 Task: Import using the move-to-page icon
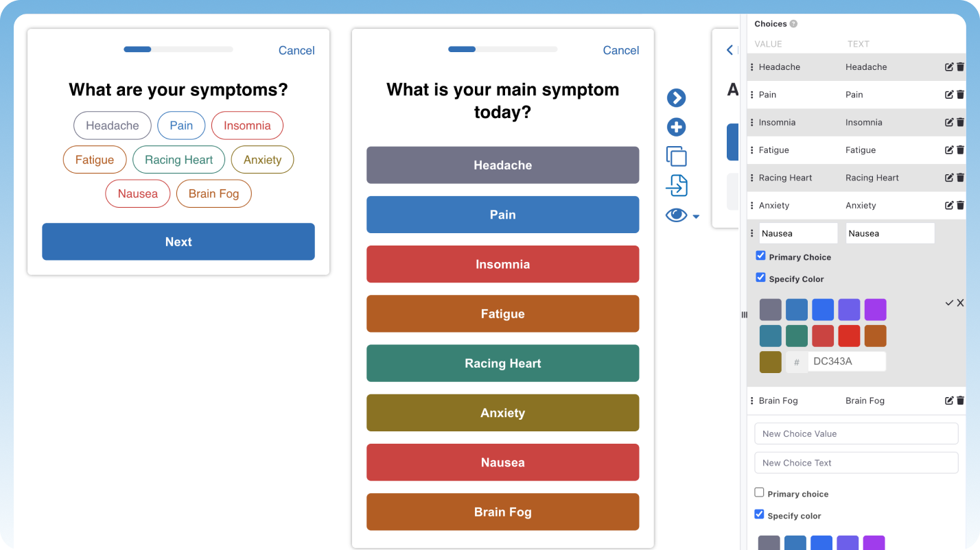click(x=676, y=185)
